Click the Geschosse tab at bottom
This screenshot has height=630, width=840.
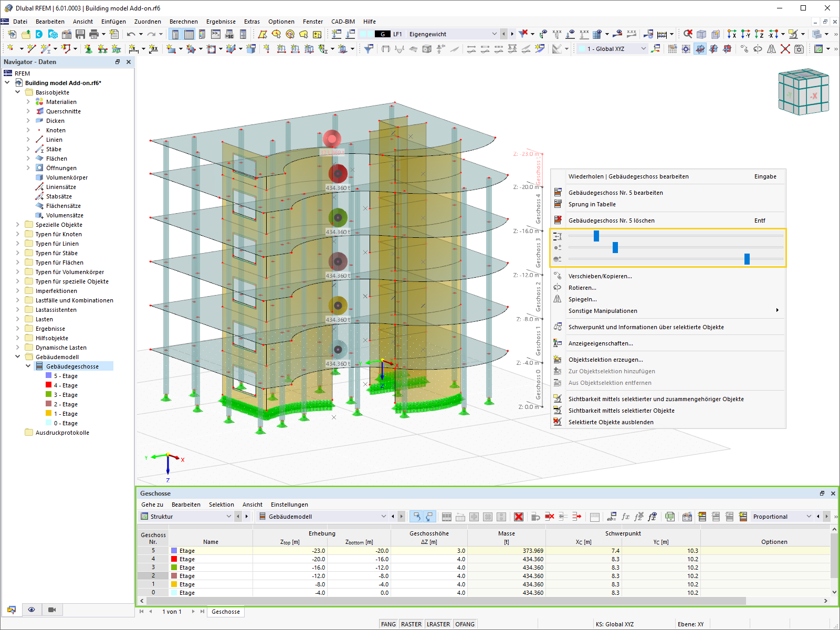226,612
